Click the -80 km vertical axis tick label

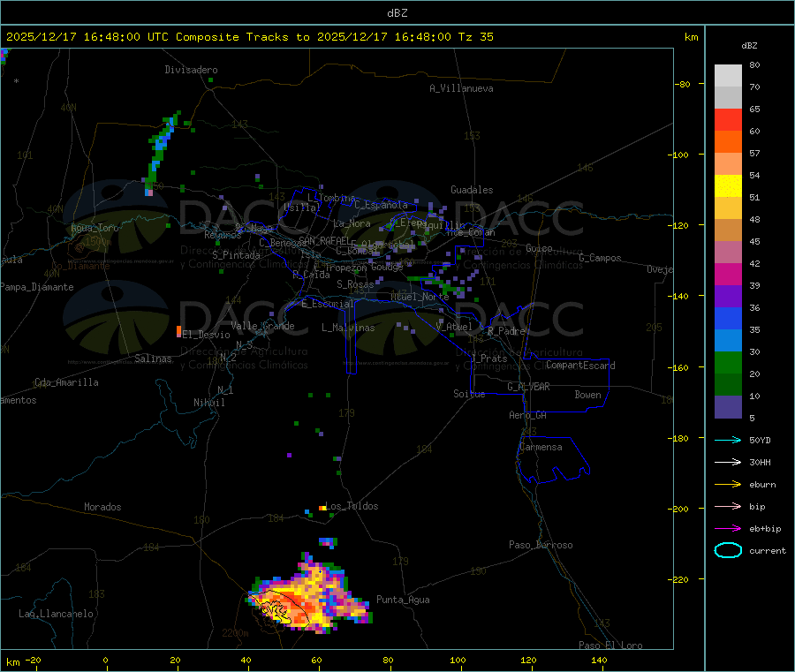tap(683, 84)
